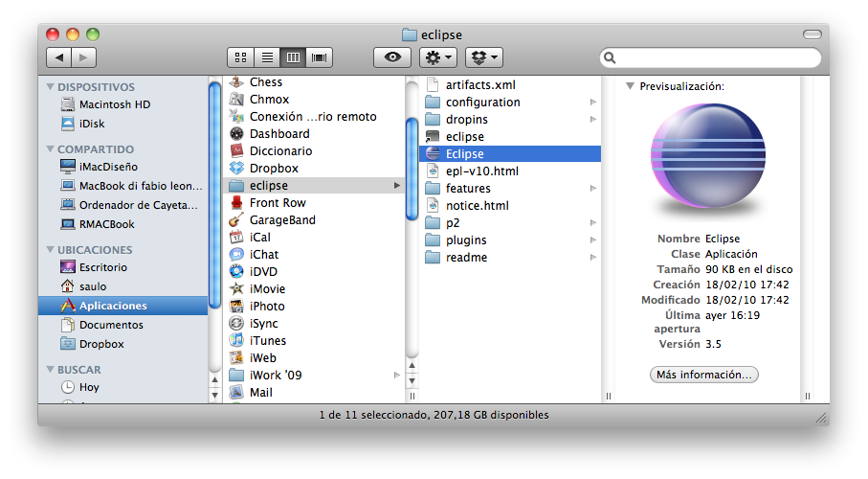
Task: Collapse the UBICACIONES sidebar section
Action: coord(51,249)
